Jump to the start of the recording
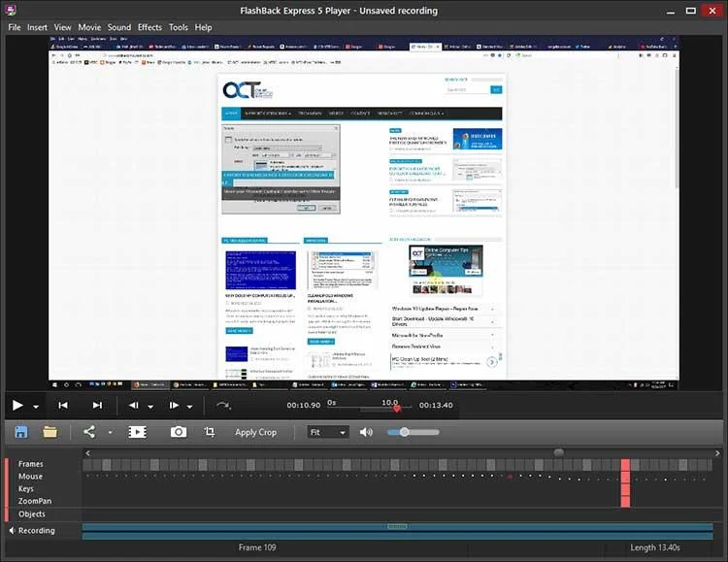Viewport: 728px width, 562px height. (63, 405)
